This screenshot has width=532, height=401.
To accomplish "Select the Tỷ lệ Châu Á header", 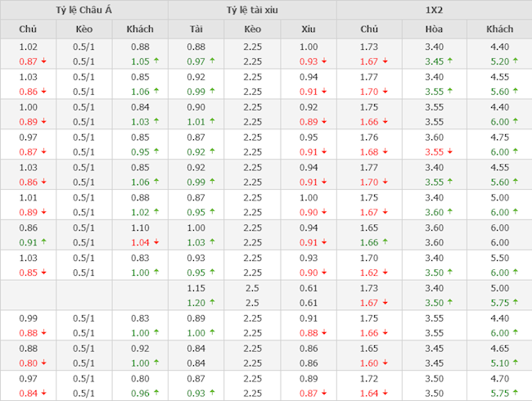I will tap(83, 10).
